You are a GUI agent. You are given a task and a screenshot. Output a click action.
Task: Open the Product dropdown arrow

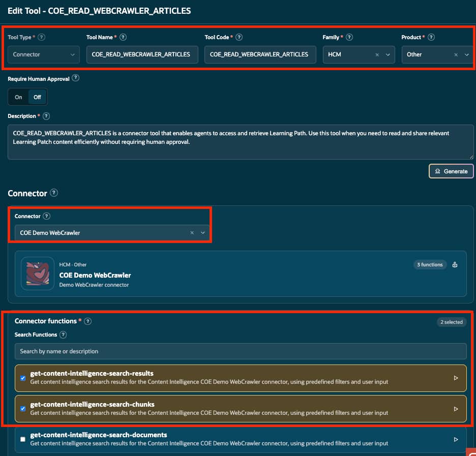pyautogui.click(x=466, y=54)
